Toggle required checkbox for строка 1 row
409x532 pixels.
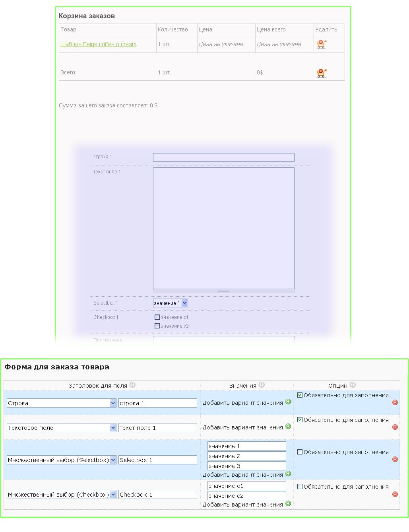click(x=300, y=395)
